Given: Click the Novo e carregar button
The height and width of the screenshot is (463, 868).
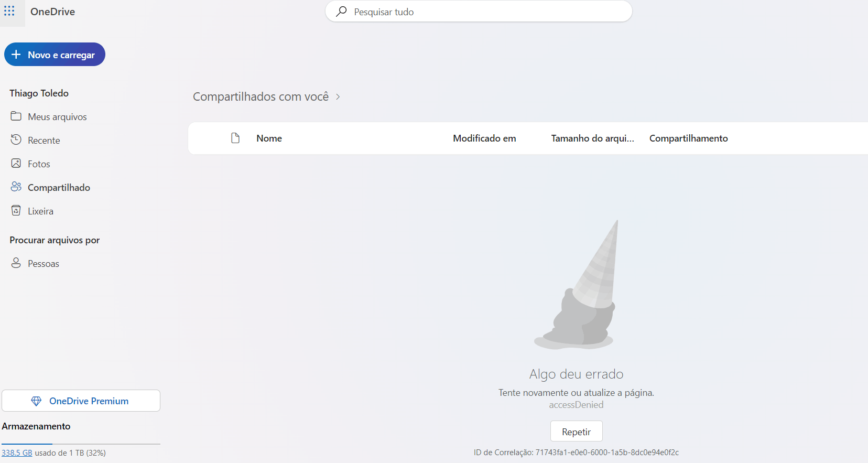Looking at the screenshot, I should [55, 55].
